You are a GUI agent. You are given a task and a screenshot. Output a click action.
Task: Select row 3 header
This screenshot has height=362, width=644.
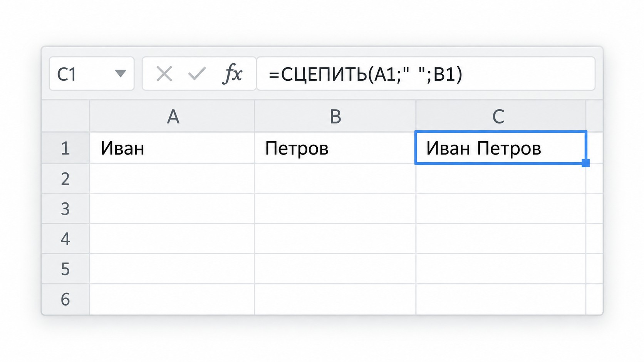tap(65, 209)
